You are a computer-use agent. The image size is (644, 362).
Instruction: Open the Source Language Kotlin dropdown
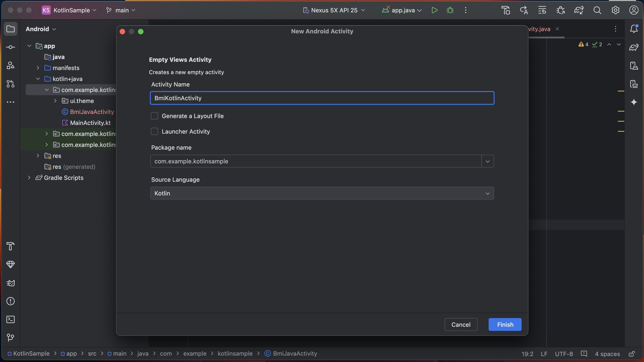coord(322,193)
